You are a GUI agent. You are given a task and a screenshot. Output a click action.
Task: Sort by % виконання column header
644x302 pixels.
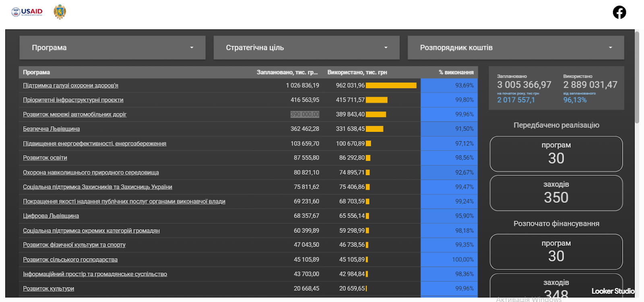456,72
